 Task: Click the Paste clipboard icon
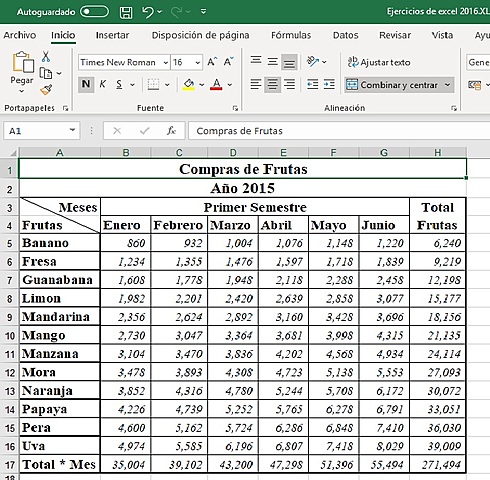[x=23, y=62]
